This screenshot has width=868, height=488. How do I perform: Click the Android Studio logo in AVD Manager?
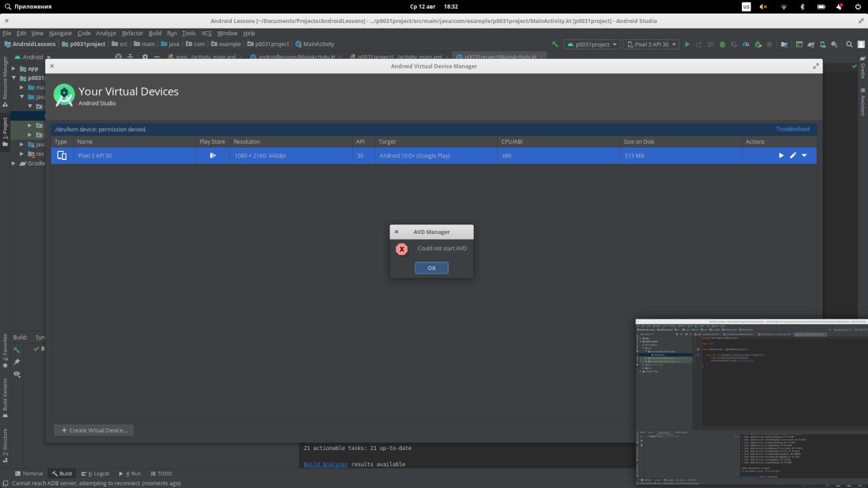[x=64, y=95]
